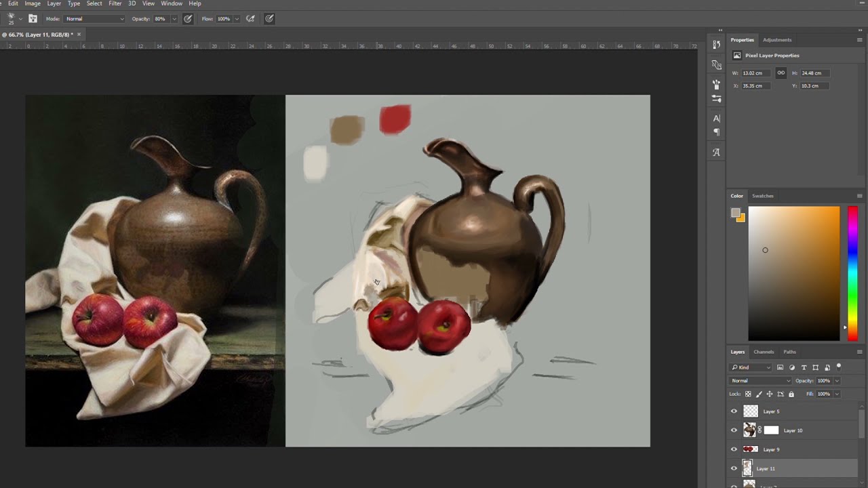Turn layer filtering on or off
The width and height of the screenshot is (868, 488).
point(839,367)
